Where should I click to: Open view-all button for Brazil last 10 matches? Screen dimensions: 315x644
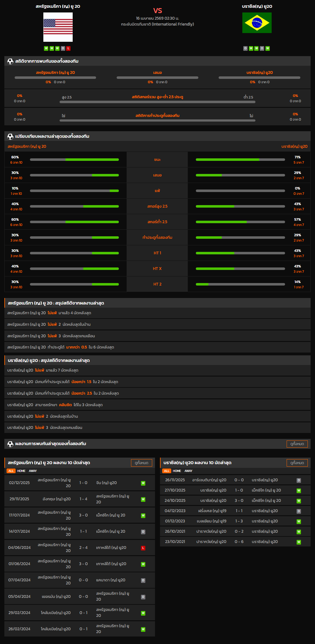click(x=297, y=463)
